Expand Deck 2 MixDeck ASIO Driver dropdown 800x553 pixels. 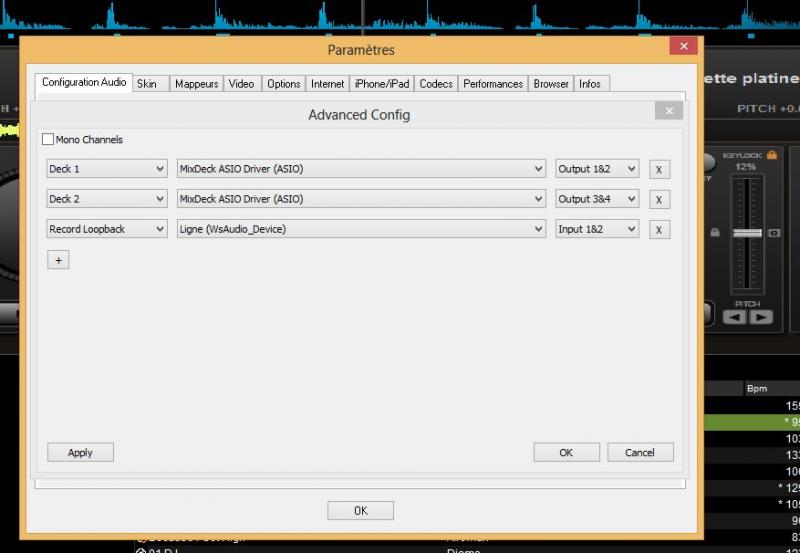[361, 199]
